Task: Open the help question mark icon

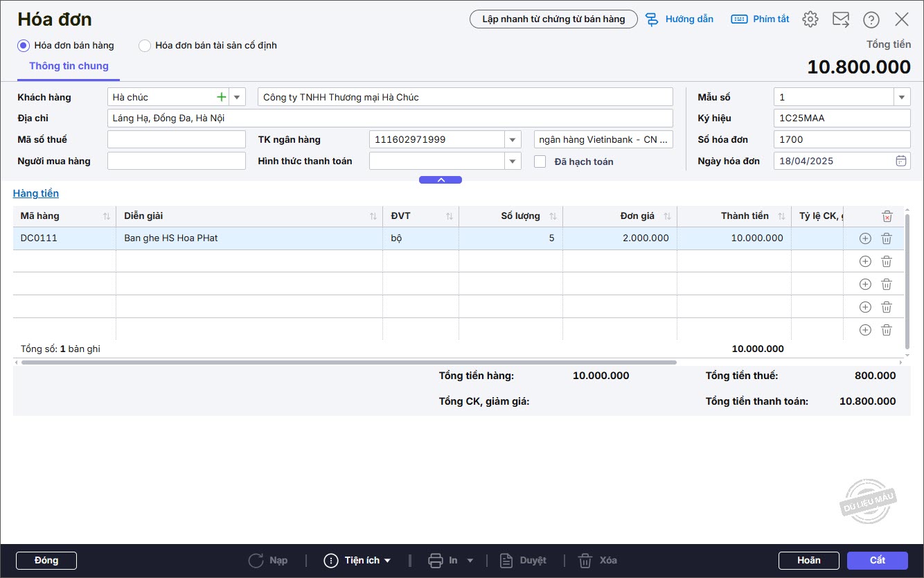Action: click(x=871, y=19)
